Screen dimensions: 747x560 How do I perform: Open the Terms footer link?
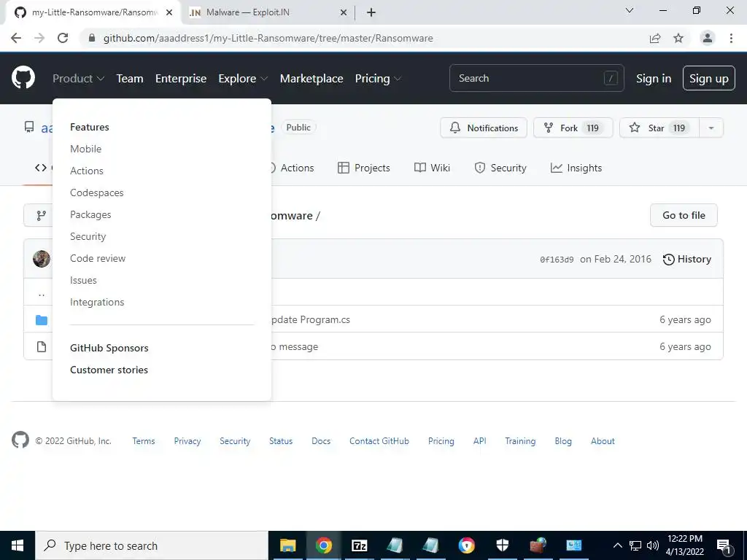pyautogui.click(x=144, y=441)
